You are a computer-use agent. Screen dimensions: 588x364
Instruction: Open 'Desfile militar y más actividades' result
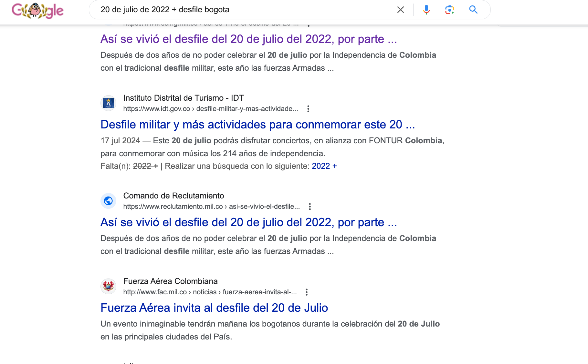(257, 125)
